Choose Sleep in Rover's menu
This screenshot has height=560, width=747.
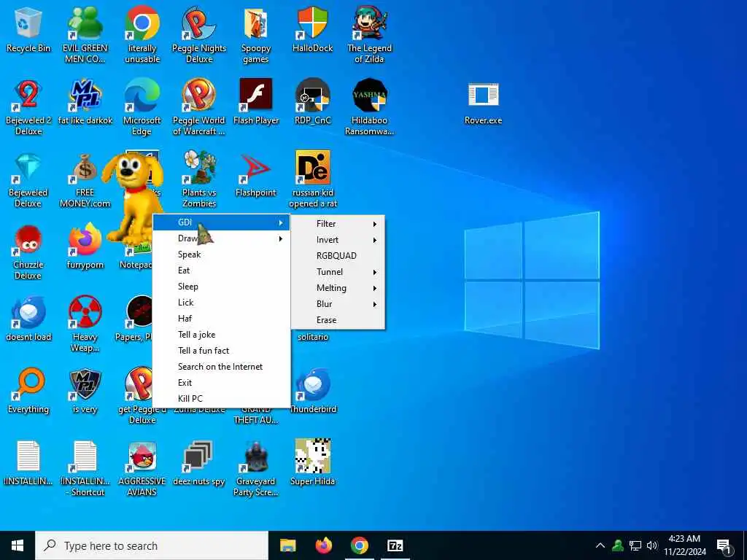pyautogui.click(x=221, y=287)
